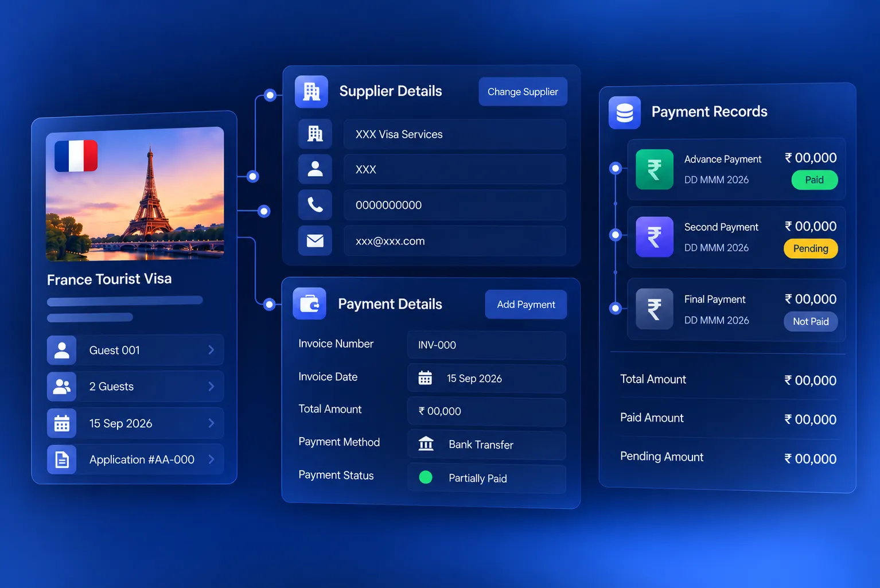Click the Paid status badge on Advance Payment
Image resolution: width=880 pixels, height=588 pixels.
[815, 180]
